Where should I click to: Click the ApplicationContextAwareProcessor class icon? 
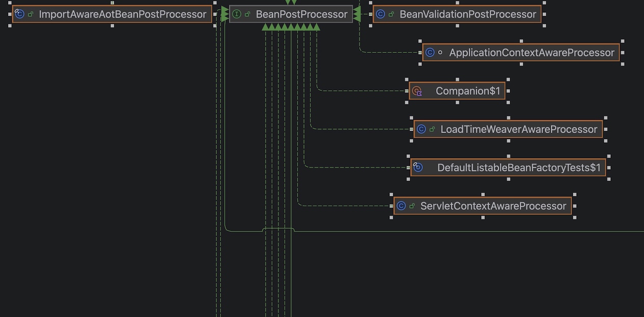coord(430,53)
